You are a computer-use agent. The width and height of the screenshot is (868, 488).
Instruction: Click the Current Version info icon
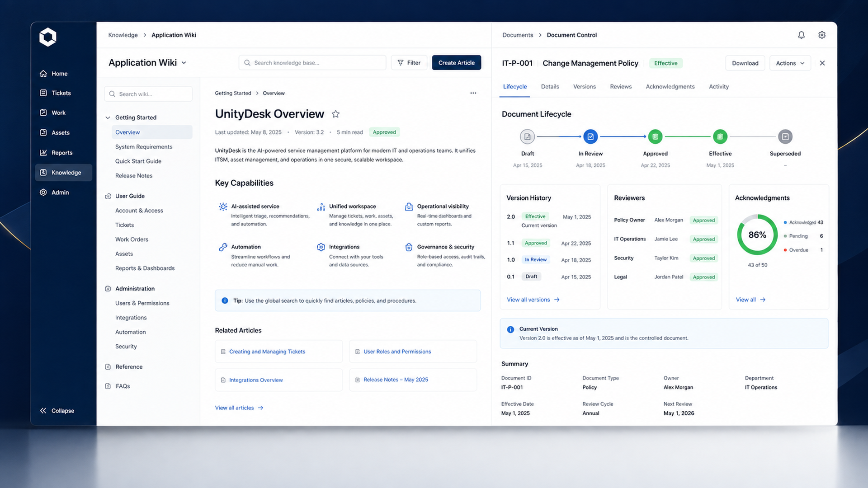click(x=510, y=329)
